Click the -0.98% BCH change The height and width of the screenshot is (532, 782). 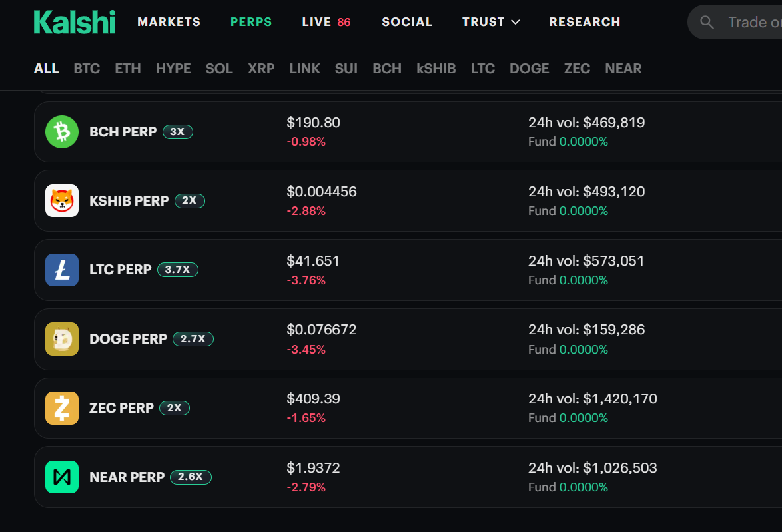click(306, 142)
